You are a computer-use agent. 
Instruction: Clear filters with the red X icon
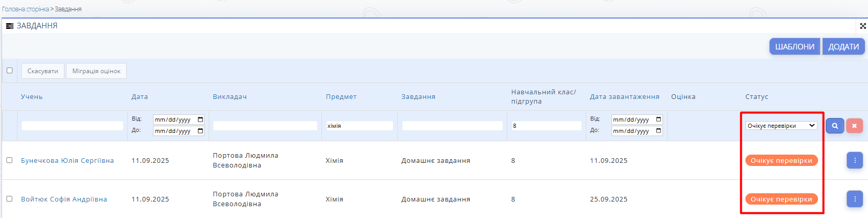tap(854, 126)
